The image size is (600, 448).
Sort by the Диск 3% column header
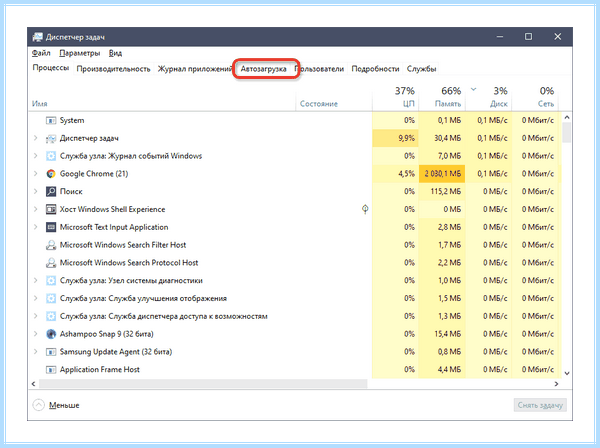[x=489, y=97]
